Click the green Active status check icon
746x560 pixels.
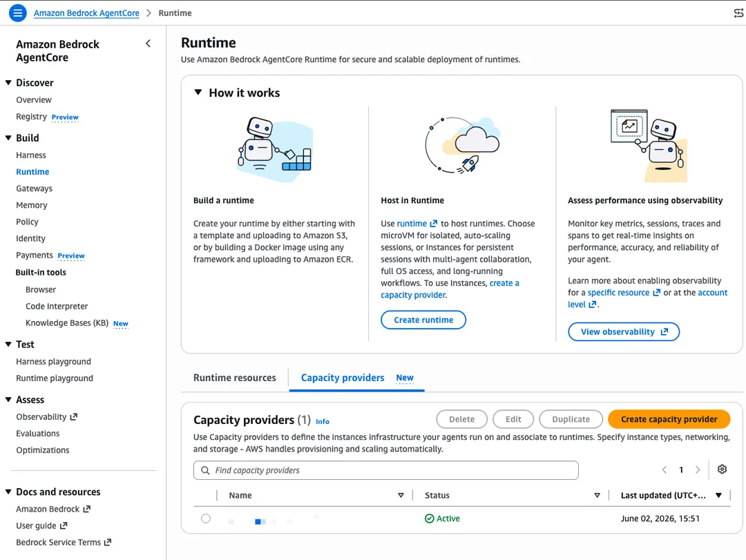pyautogui.click(x=429, y=519)
